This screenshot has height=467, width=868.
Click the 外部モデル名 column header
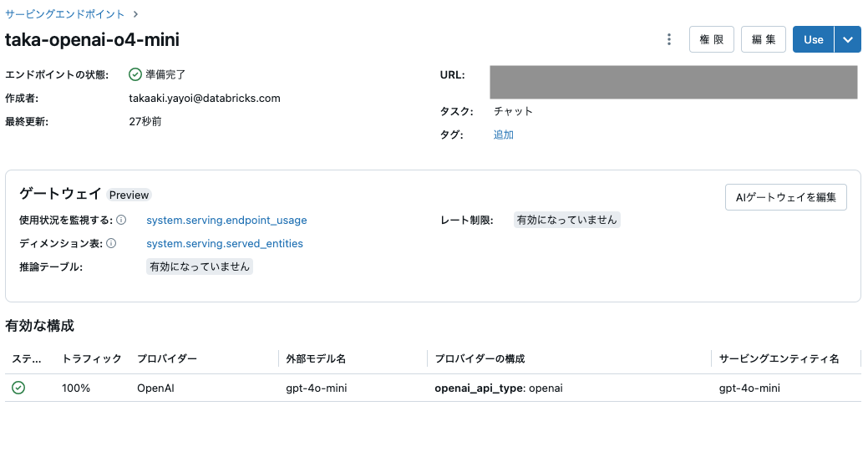tap(316, 358)
